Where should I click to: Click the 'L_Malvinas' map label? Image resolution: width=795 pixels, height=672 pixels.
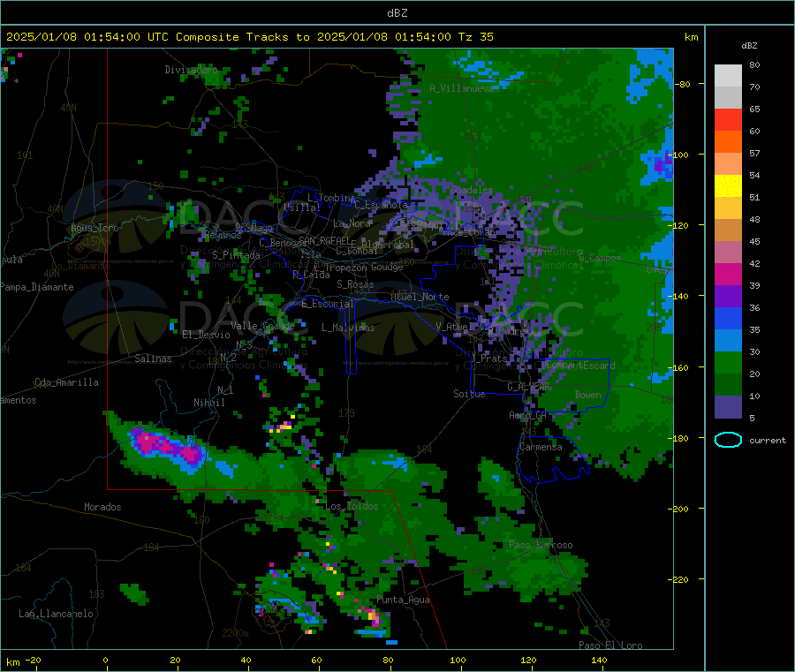(x=348, y=328)
